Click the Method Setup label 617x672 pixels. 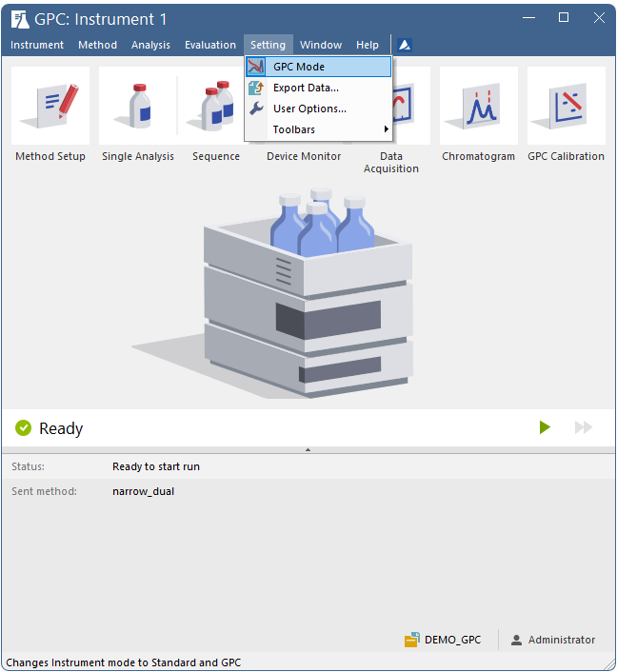(x=50, y=156)
